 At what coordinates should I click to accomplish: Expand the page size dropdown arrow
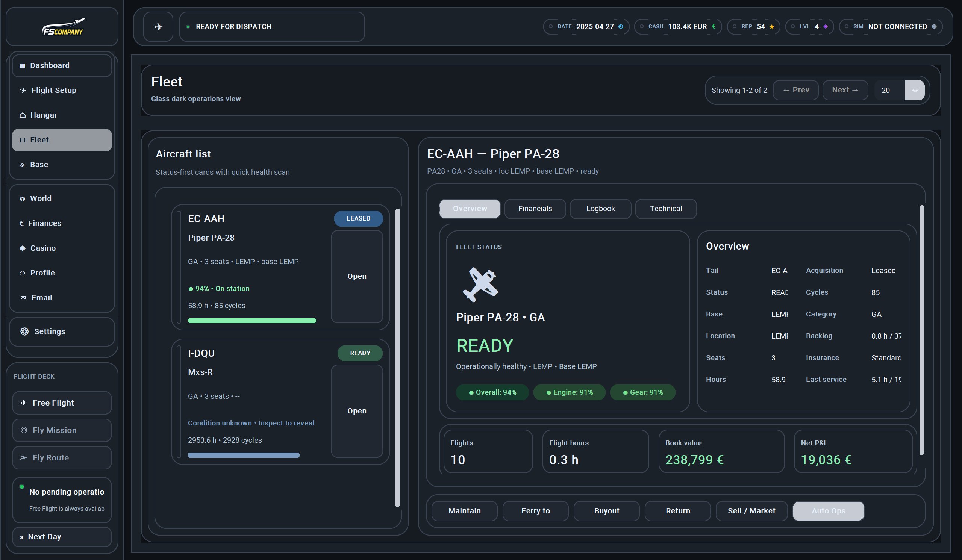pos(914,91)
